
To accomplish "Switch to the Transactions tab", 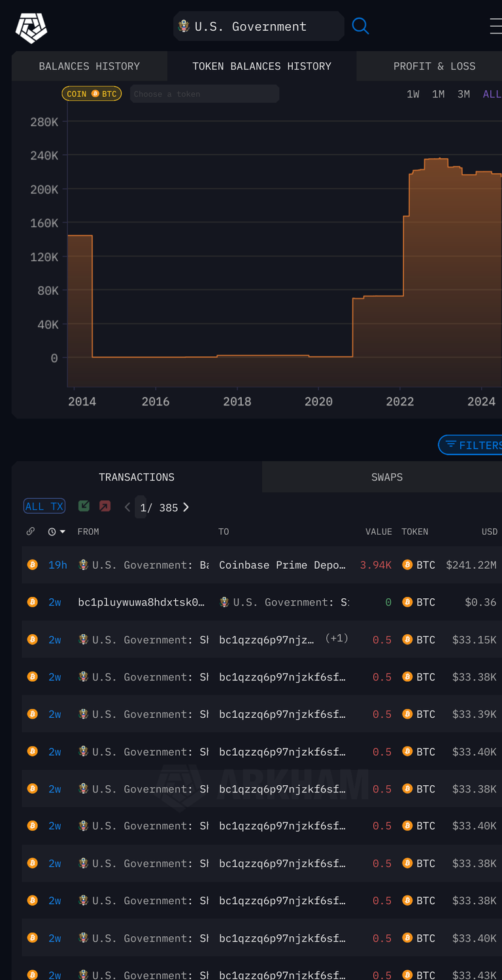I will tap(137, 477).
